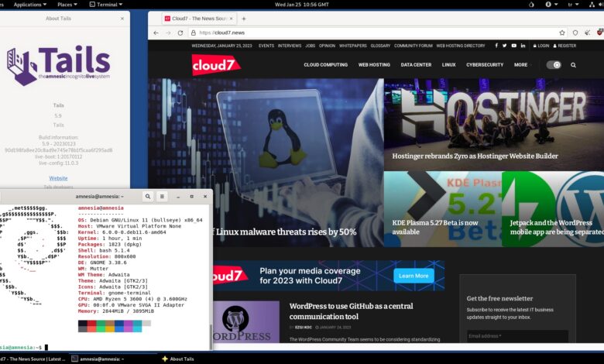Click the terminal window scrollbar
This screenshot has width=604, height=364.
point(211,336)
